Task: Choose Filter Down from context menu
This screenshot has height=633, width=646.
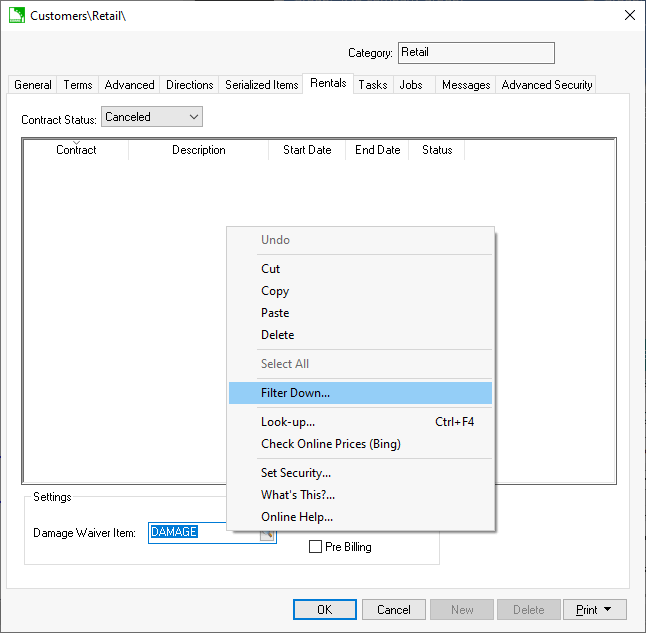Action: pyautogui.click(x=295, y=393)
